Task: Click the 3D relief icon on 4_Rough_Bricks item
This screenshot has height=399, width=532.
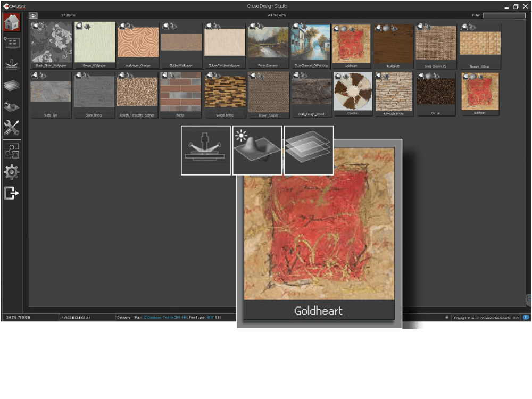Action: point(386,76)
